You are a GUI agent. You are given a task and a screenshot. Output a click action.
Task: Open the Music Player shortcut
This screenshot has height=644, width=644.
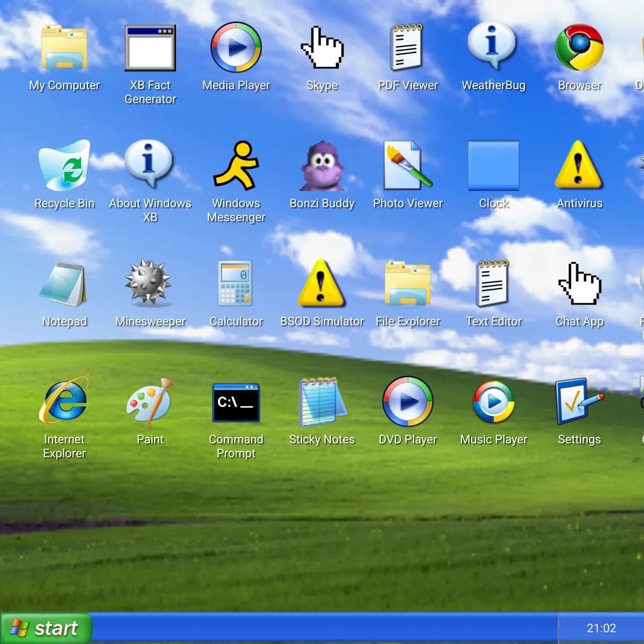point(494,401)
